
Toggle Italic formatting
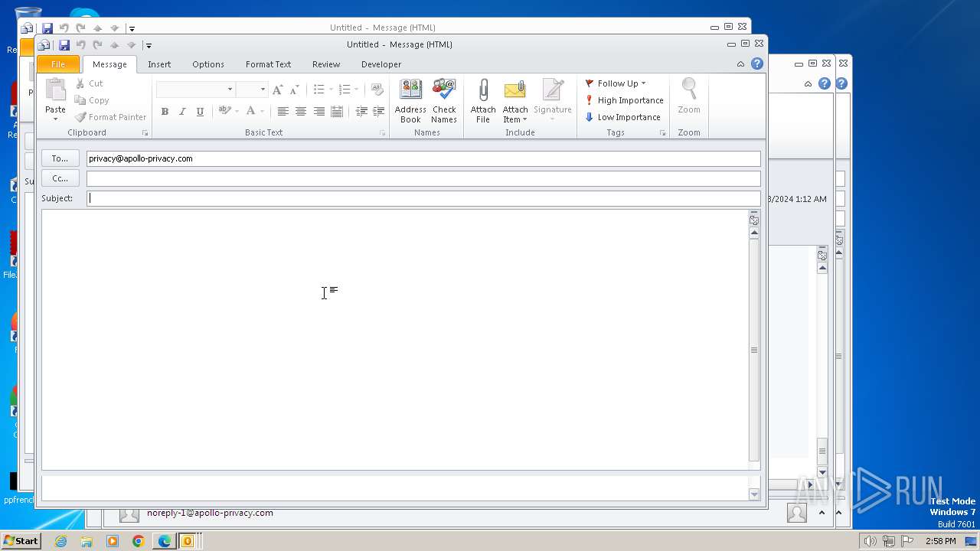[x=182, y=112]
